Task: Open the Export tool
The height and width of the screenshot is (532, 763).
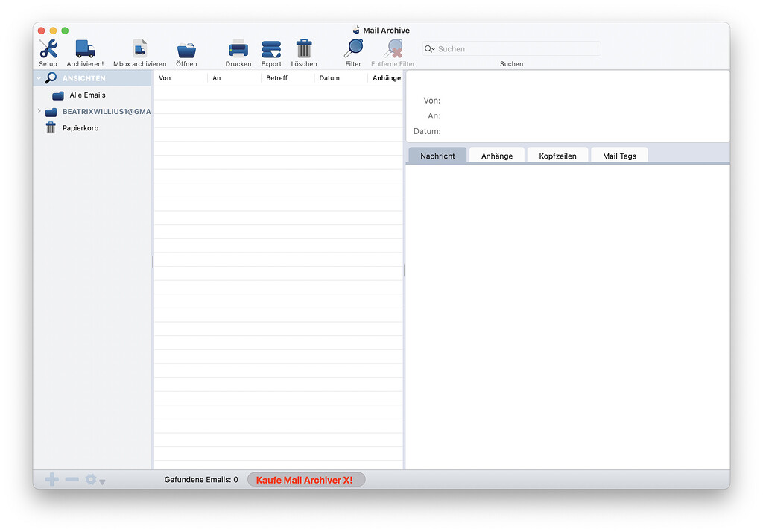Action: 270,49
